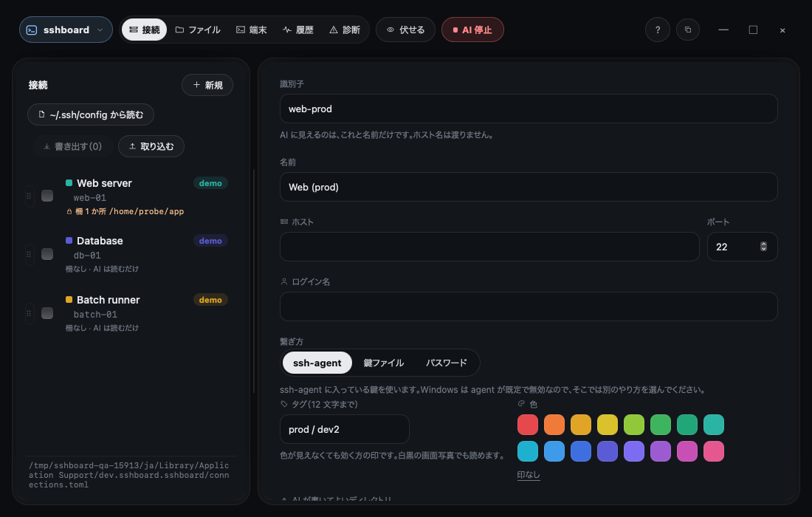Click the demo badge on Database
The width and height of the screenshot is (812, 517).
pyautogui.click(x=210, y=241)
